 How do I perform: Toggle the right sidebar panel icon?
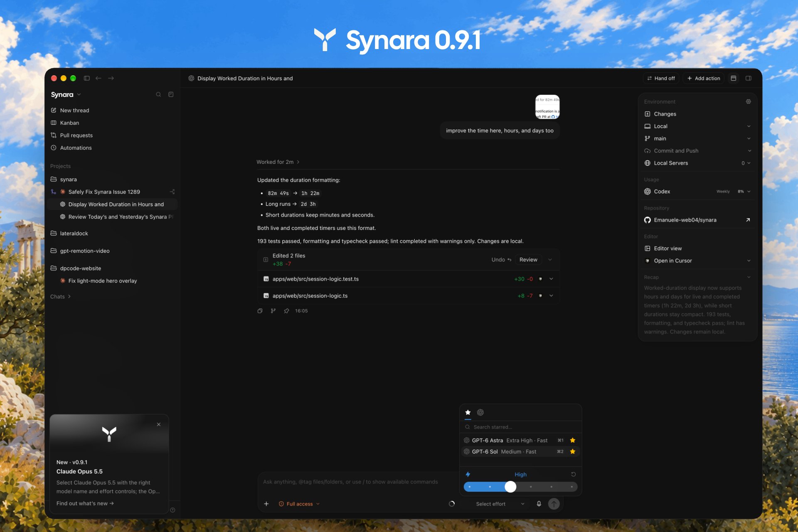click(749, 78)
